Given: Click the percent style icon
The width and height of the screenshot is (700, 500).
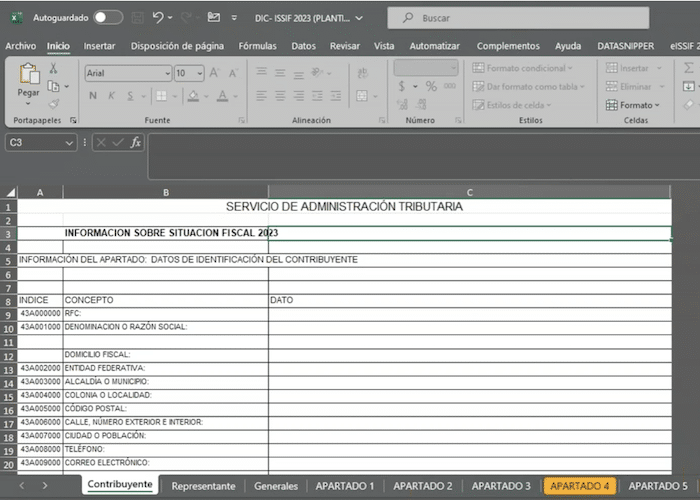Looking at the screenshot, I should click(431, 87).
